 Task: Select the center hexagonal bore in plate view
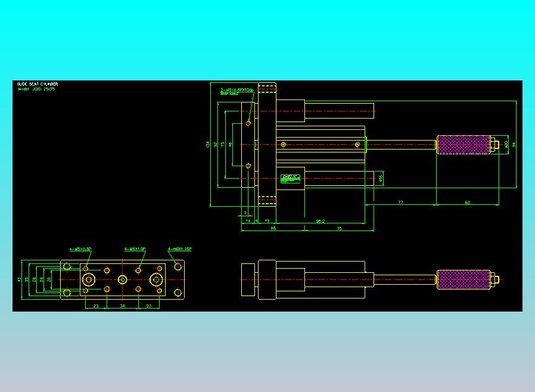(123, 280)
